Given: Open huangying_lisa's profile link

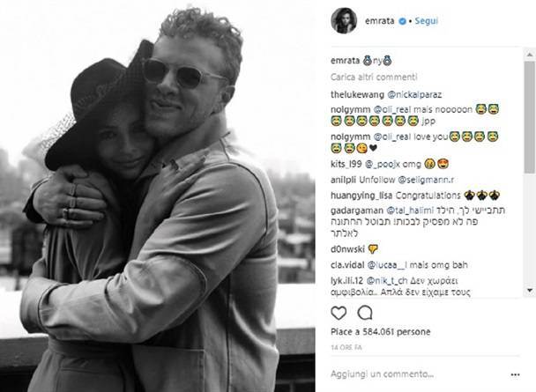Looking at the screenshot, I should pos(361,196).
